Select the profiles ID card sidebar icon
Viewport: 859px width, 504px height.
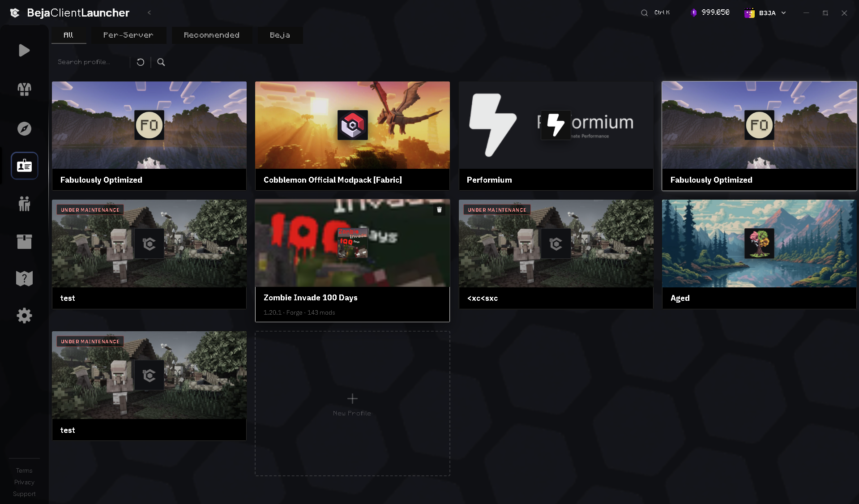[x=24, y=166]
